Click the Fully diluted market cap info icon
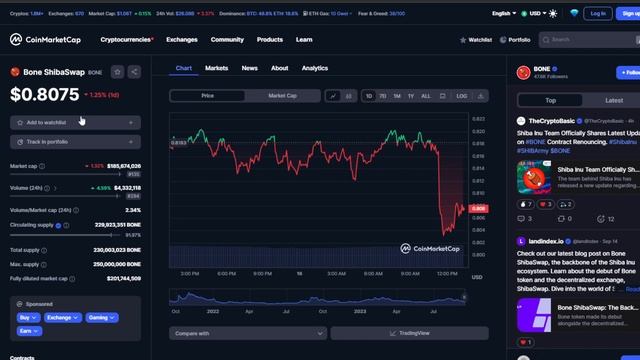Viewport: 640px width, 360px height. click(72, 279)
